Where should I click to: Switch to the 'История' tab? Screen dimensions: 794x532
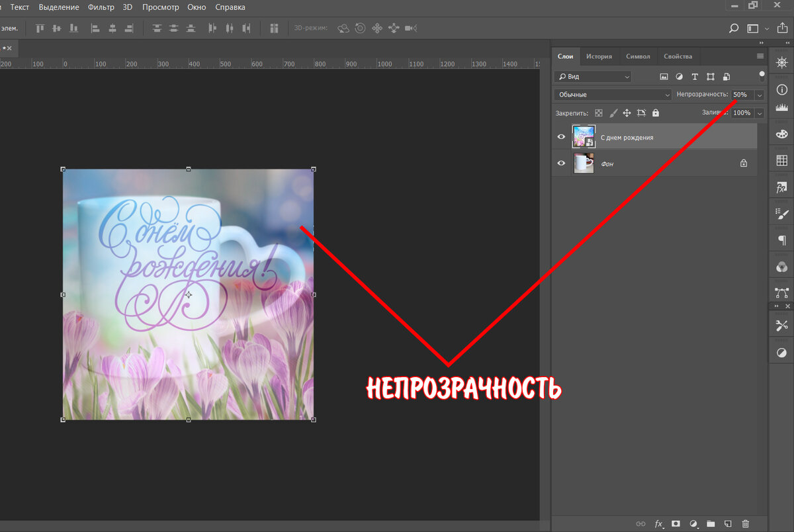(x=599, y=56)
